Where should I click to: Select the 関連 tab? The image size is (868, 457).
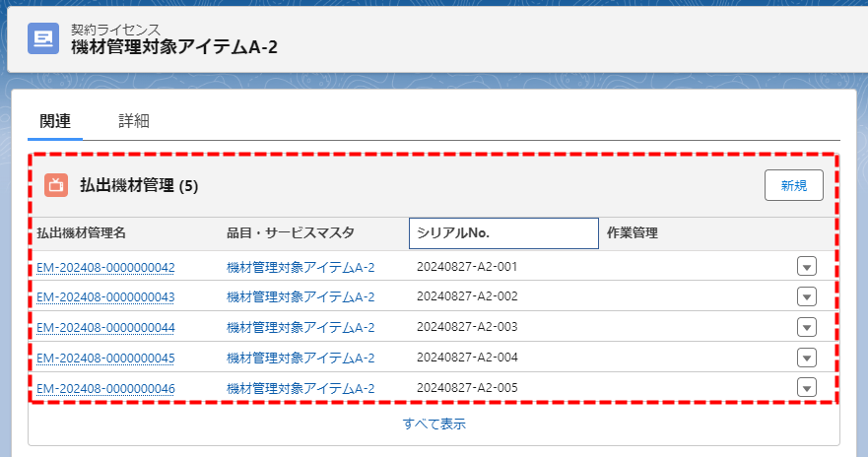pyautogui.click(x=55, y=121)
